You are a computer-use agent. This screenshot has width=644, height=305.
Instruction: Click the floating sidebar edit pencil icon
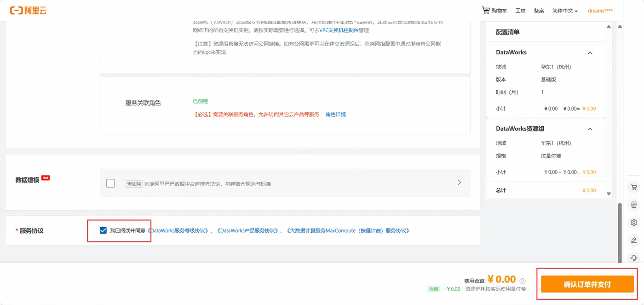[634, 240]
